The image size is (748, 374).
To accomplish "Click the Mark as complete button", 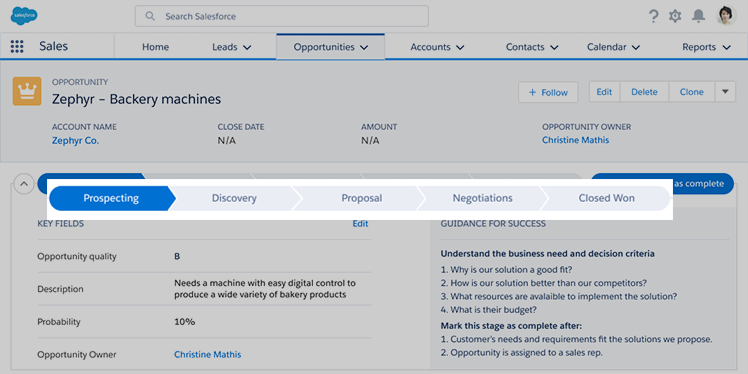I will (x=704, y=184).
